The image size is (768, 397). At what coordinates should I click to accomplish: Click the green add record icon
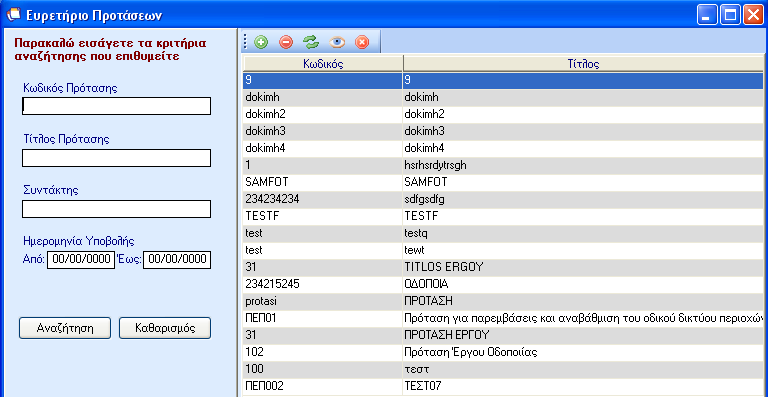(261, 43)
